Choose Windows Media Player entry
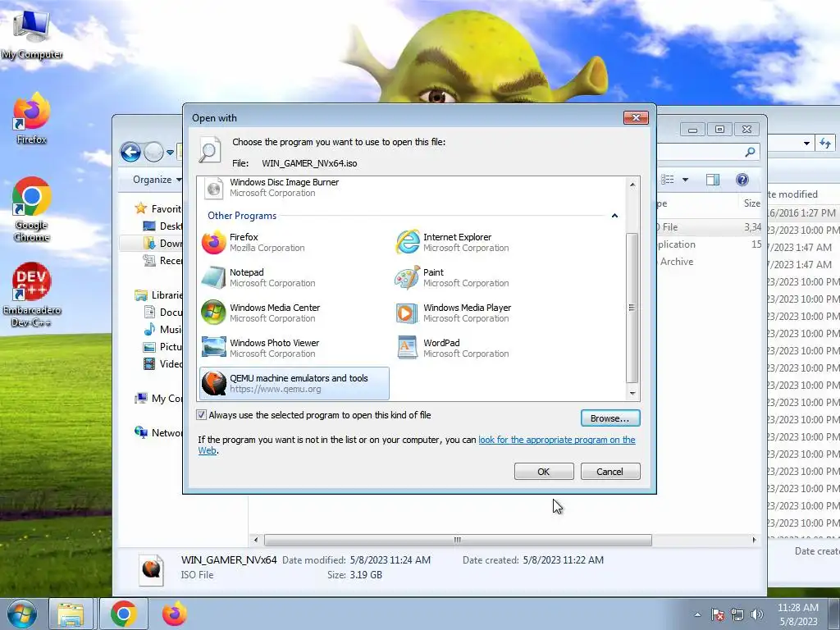Image resolution: width=840 pixels, height=630 pixels. (x=487, y=313)
